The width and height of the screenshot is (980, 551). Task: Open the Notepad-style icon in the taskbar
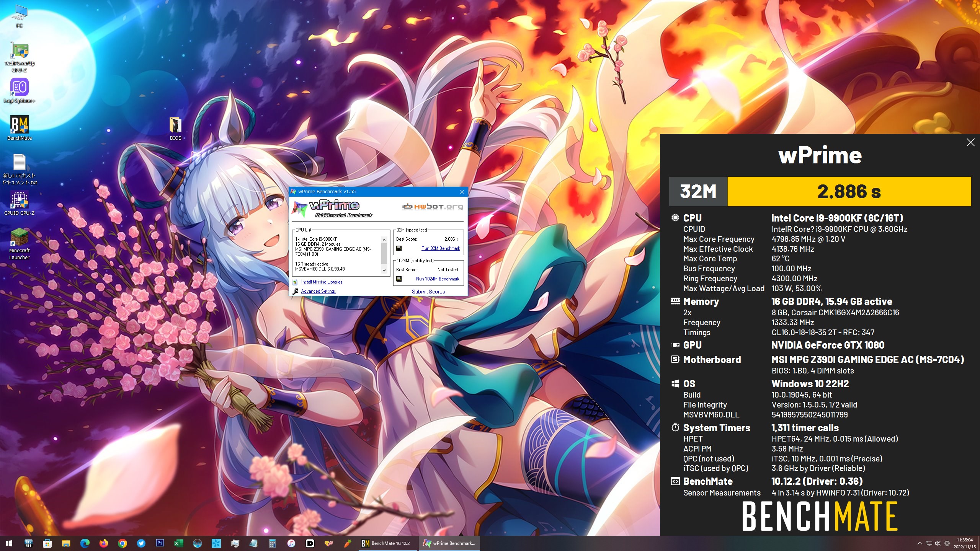click(254, 543)
